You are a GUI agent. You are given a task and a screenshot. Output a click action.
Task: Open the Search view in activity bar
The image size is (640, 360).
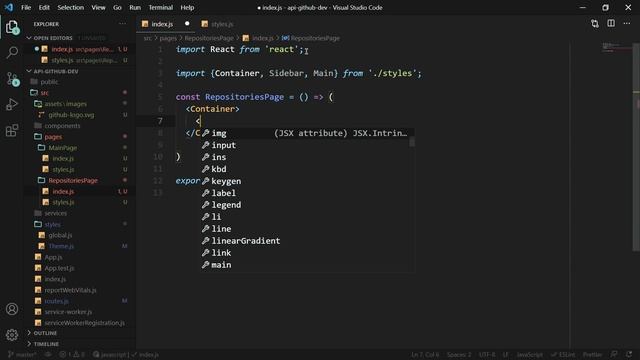[x=12, y=52]
